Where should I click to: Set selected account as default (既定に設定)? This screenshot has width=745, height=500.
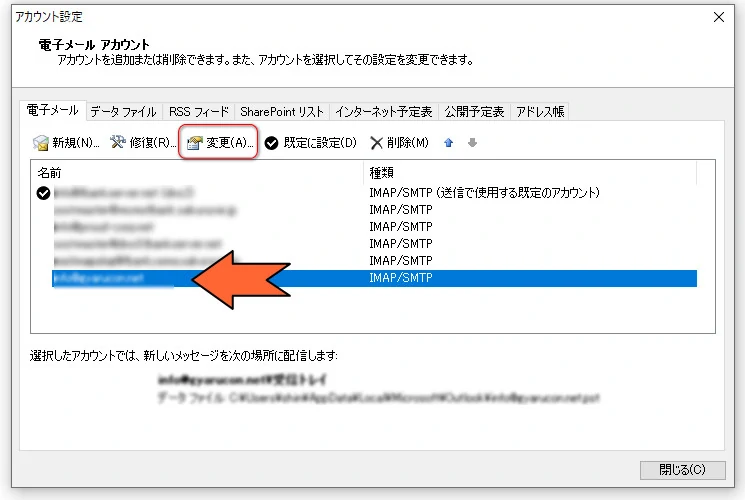[311, 143]
